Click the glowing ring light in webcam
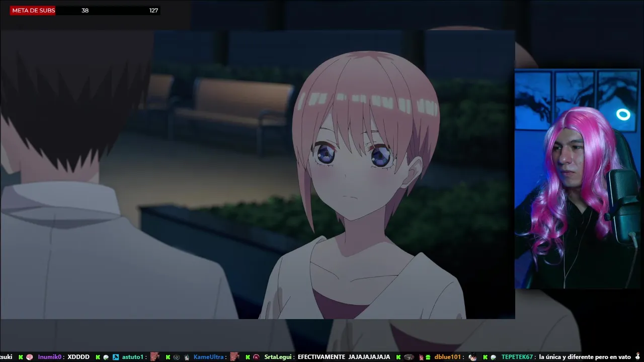Image resolution: width=644 pixels, height=362 pixels. [x=623, y=115]
